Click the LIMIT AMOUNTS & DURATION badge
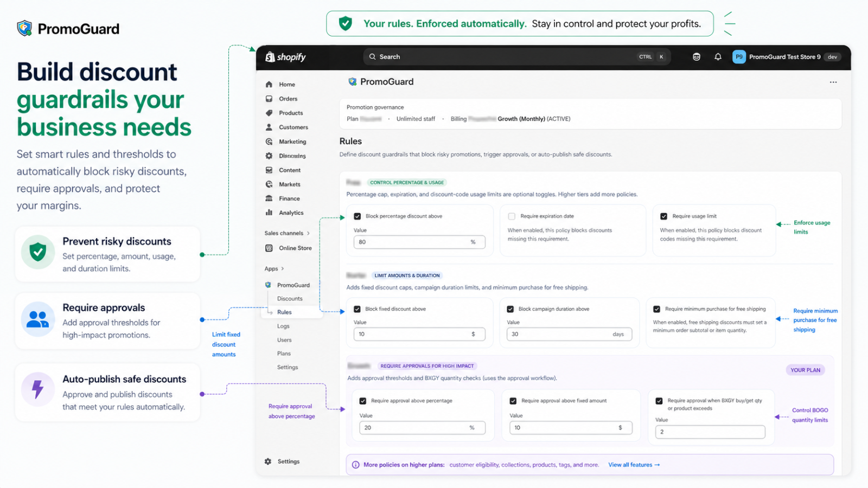 tap(407, 275)
